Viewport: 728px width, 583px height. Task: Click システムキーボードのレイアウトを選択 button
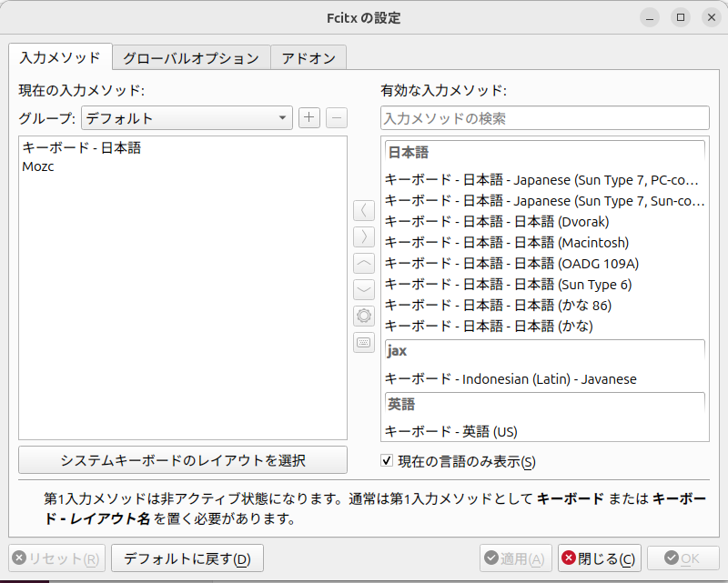[182, 460]
